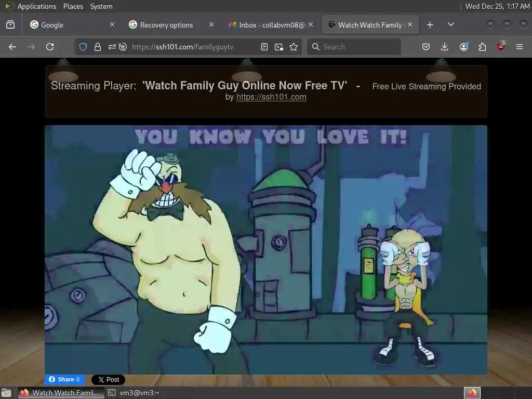Close the Watch Watch Family tab
The image size is (532, 399).
(410, 24)
